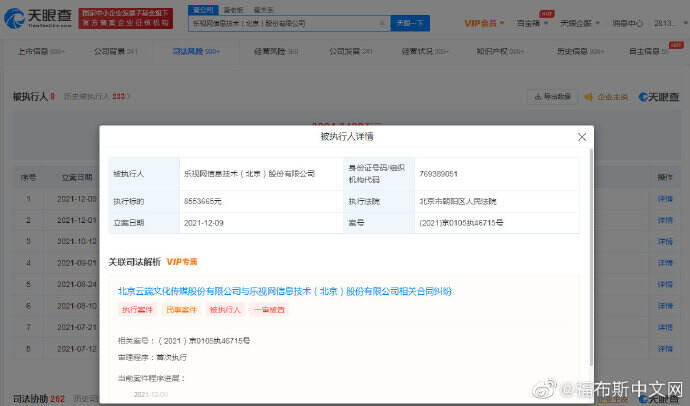The image size is (690, 406).
Task: Switch to the 经营风险 tab
Action: point(276,51)
